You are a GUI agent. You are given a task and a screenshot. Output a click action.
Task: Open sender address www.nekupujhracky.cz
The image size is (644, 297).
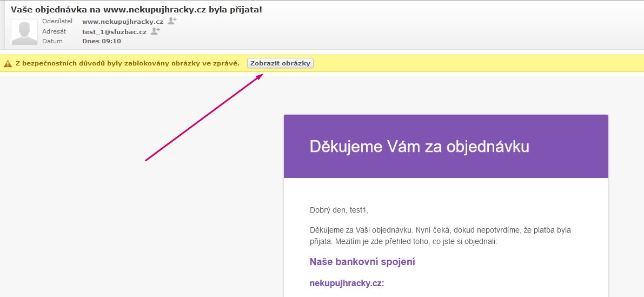(122, 22)
